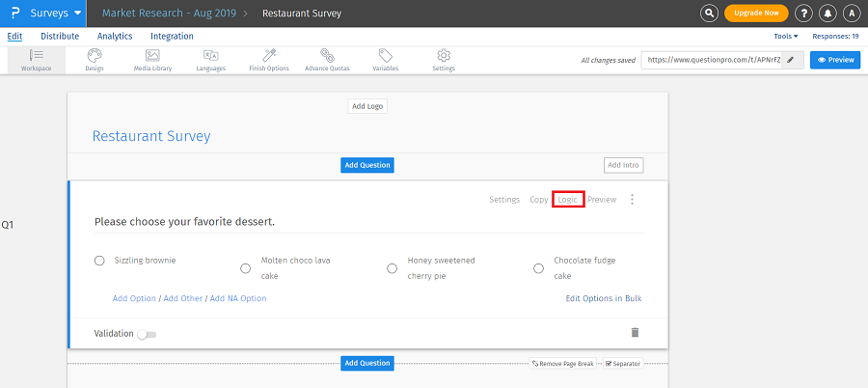Viewport: 868px width, 388px height.
Task: Click the survey URL field
Action: point(712,60)
